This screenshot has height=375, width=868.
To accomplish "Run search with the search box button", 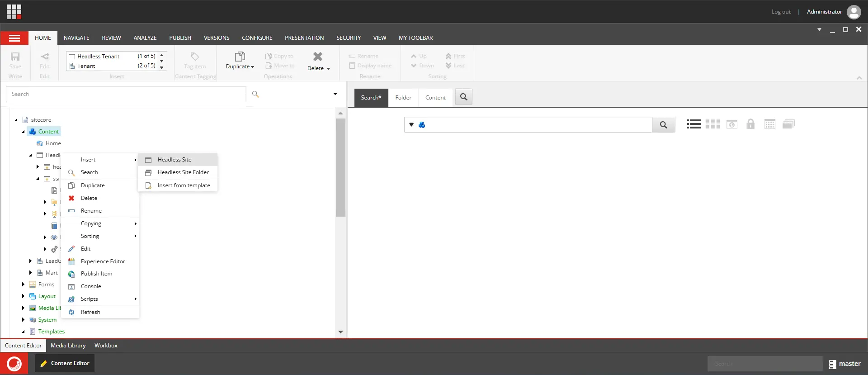I will pyautogui.click(x=664, y=125).
